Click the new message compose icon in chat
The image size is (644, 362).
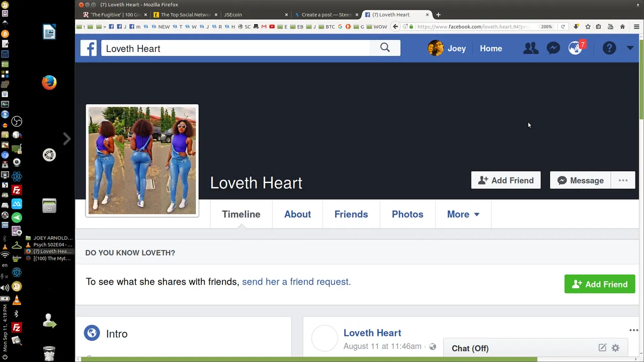[x=602, y=348]
